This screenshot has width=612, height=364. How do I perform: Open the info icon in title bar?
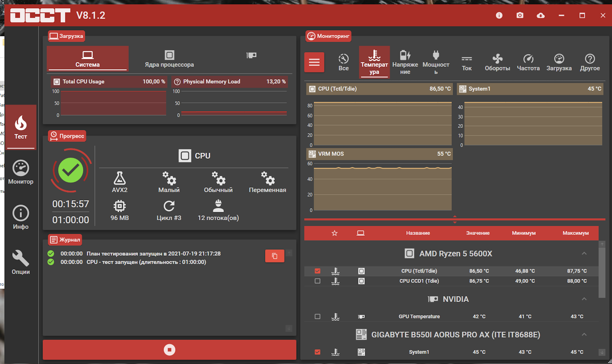[499, 15]
